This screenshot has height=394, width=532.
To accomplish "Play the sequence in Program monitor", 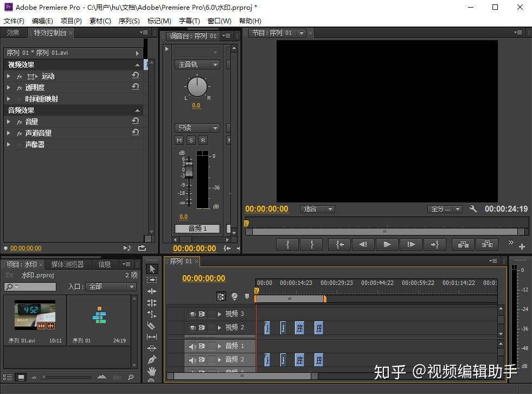I will tap(387, 244).
